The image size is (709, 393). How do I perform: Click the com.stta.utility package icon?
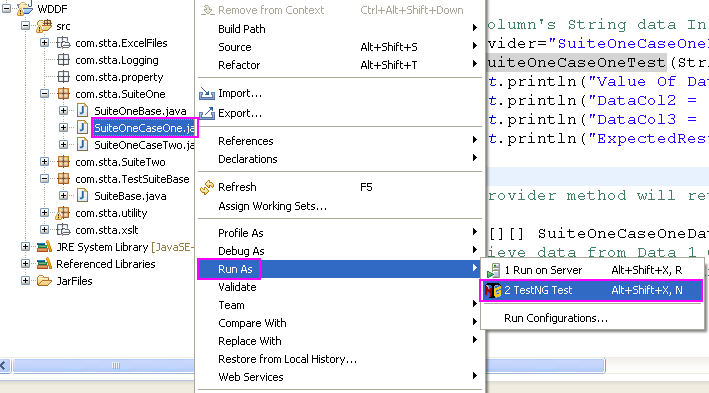62,213
